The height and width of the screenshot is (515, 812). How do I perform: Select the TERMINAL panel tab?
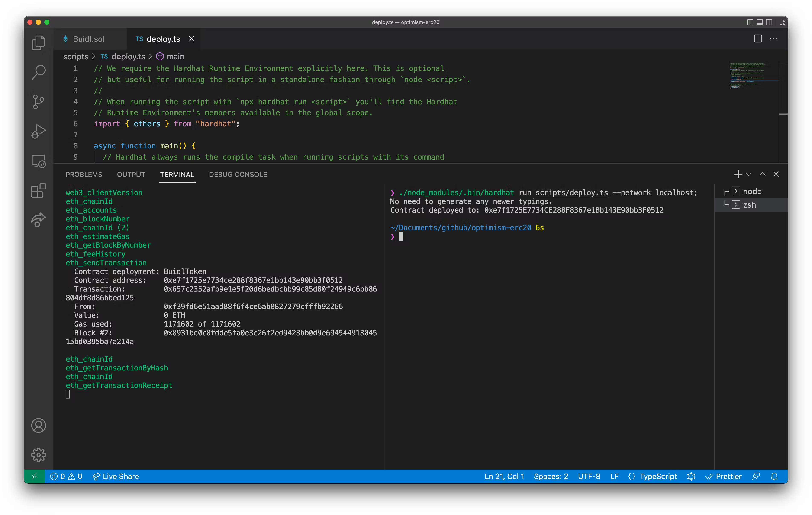(177, 175)
